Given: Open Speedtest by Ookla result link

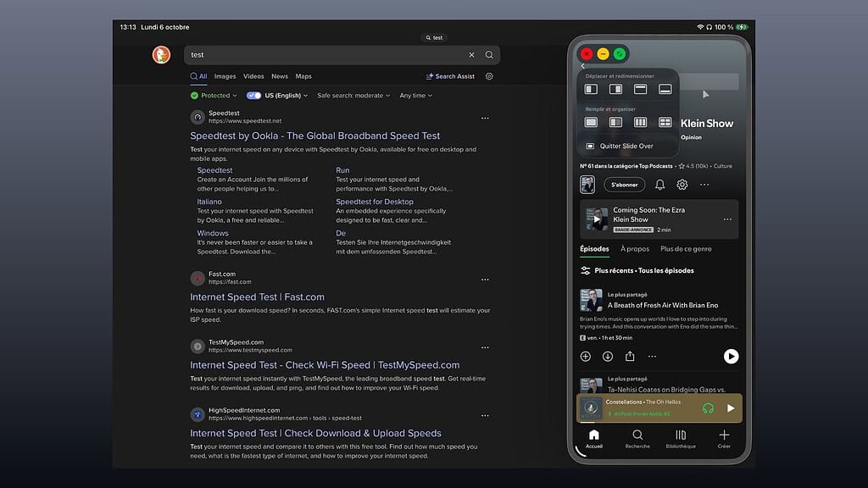Looking at the screenshot, I should tap(315, 136).
